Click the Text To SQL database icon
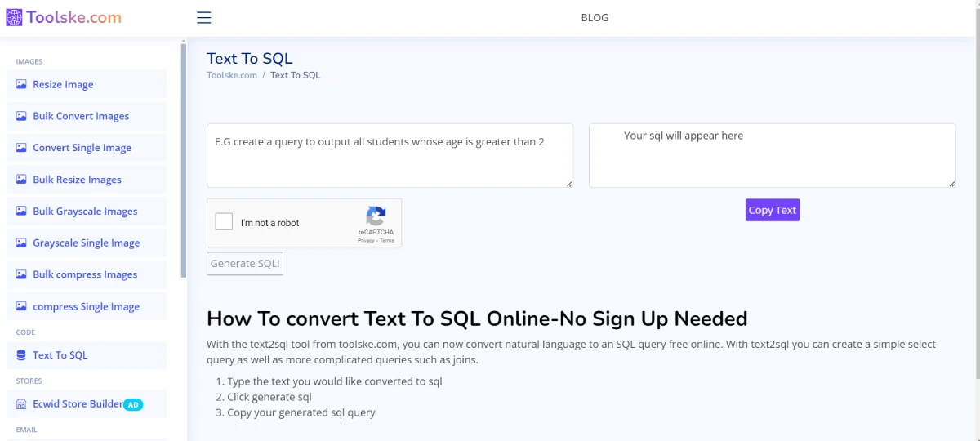This screenshot has width=980, height=441. 21,355
